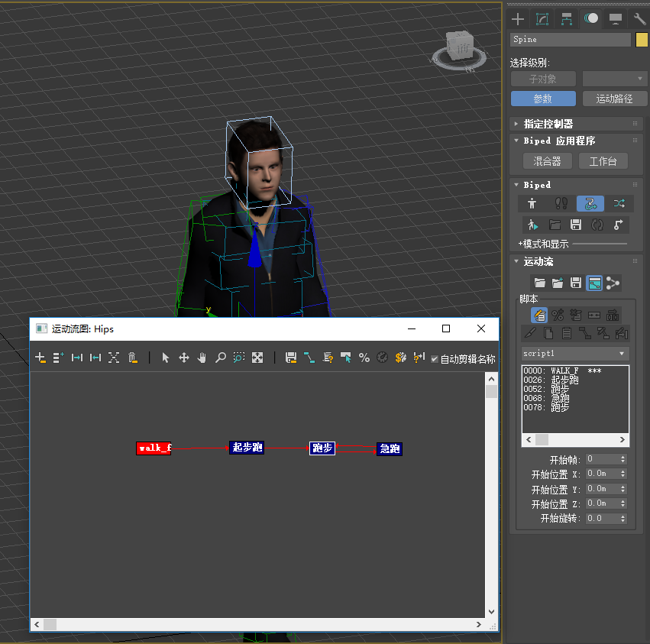Click the Shared Motion Flow nodes icon

(613, 283)
